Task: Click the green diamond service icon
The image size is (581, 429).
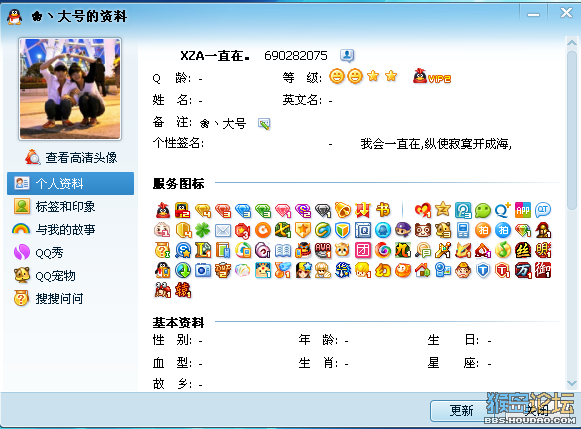Action: [x=263, y=210]
